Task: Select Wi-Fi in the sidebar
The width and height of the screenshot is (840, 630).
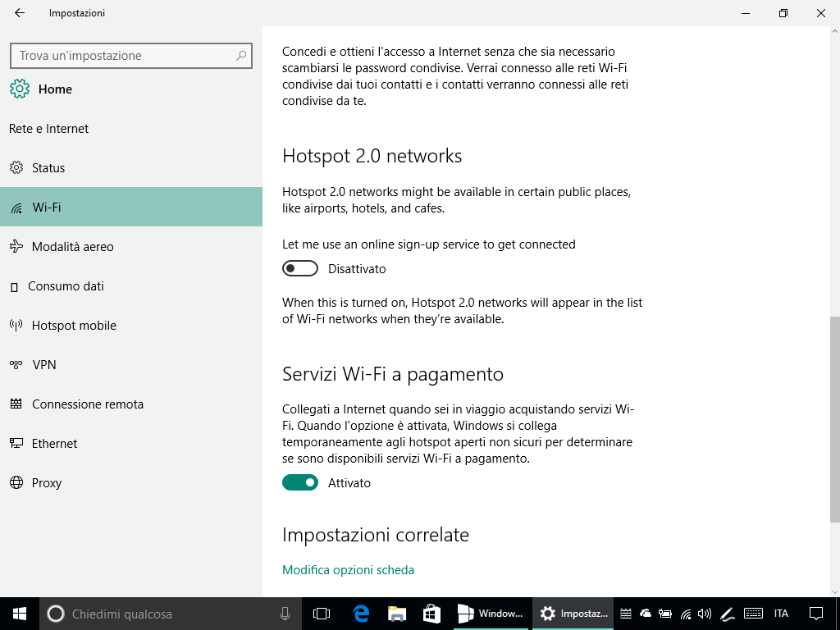Action: point(131,207)
